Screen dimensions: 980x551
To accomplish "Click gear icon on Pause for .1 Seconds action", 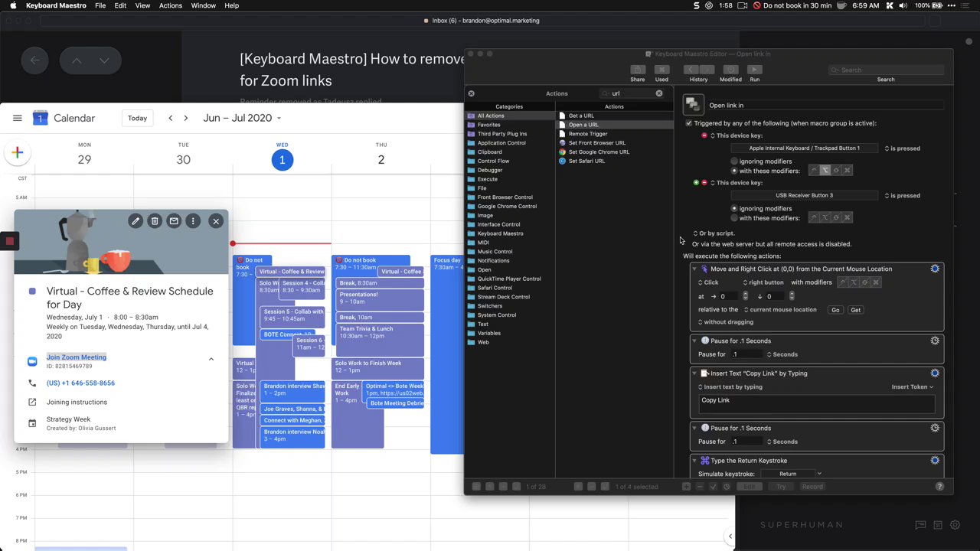I will point(934,341).
